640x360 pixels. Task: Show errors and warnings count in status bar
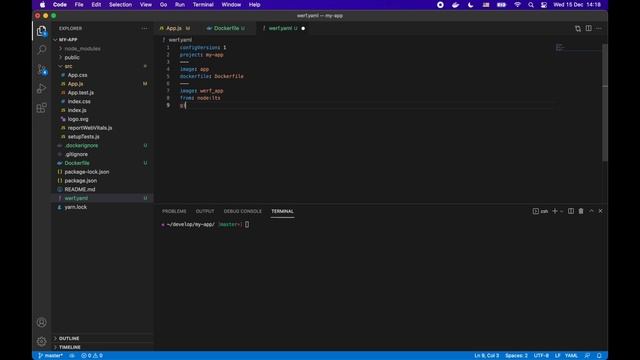click(92, 356)
